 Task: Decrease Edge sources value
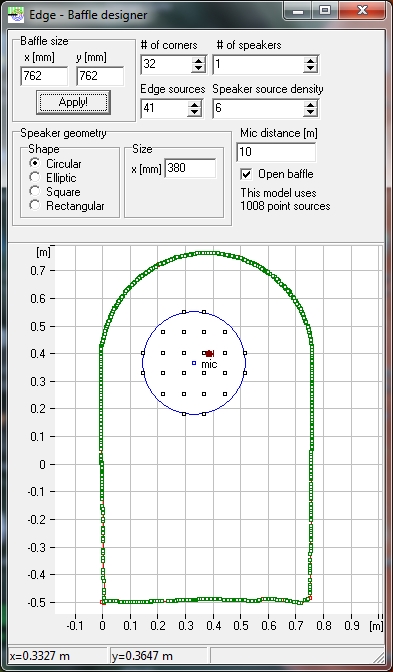tap(195, 112)
